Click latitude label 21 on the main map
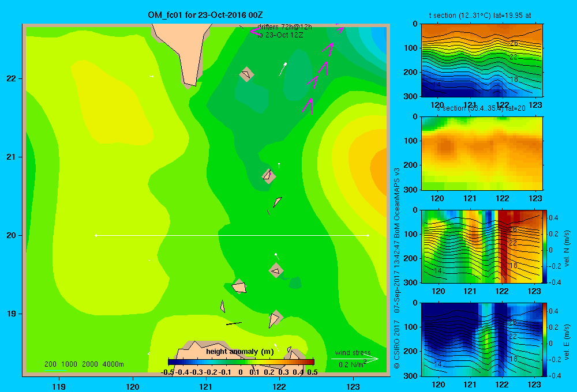This screenshot has height=392, width=577. click(11, 157)
